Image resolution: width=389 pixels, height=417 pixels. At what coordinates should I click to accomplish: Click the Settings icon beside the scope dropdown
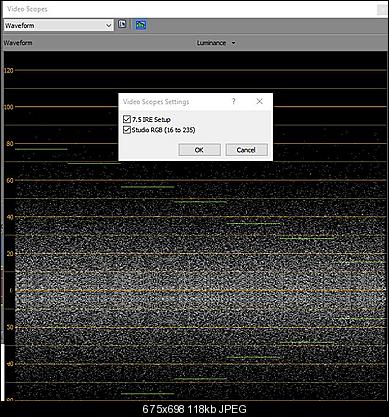122,25
